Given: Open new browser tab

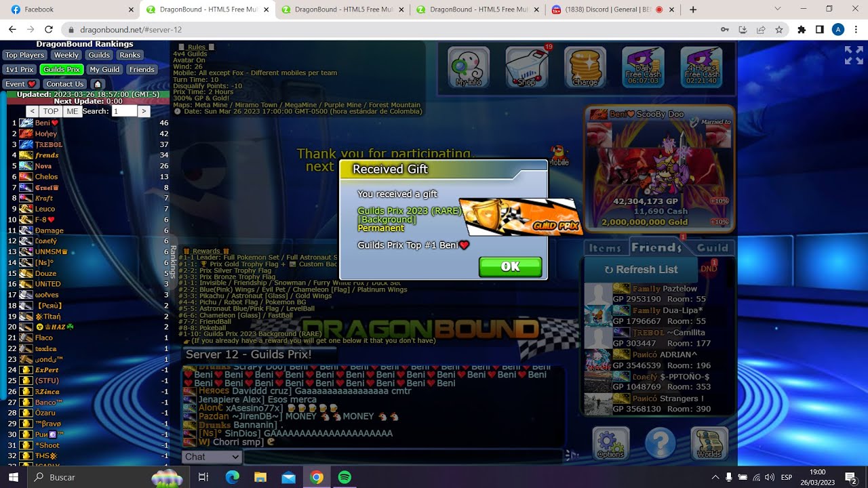Looking at the screenshot, I should [692, 9].
